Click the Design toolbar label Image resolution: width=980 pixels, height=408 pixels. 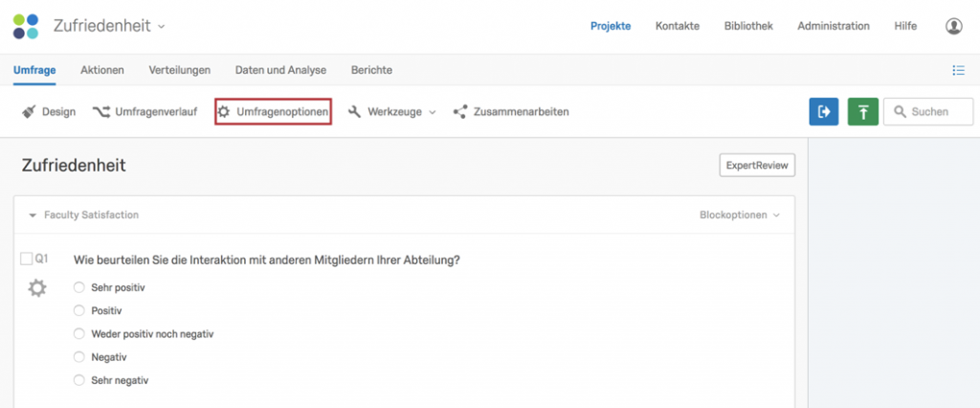(58, 112)
